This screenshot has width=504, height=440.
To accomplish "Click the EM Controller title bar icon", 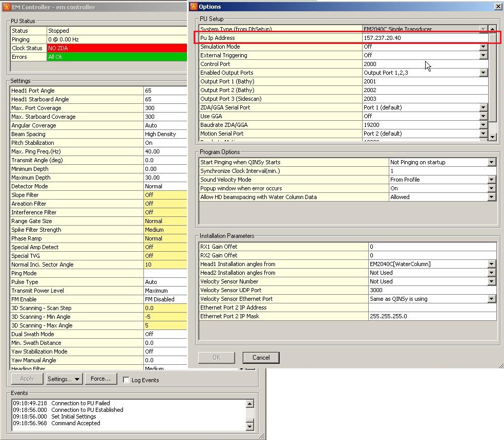I will click(x=7, y=7).
